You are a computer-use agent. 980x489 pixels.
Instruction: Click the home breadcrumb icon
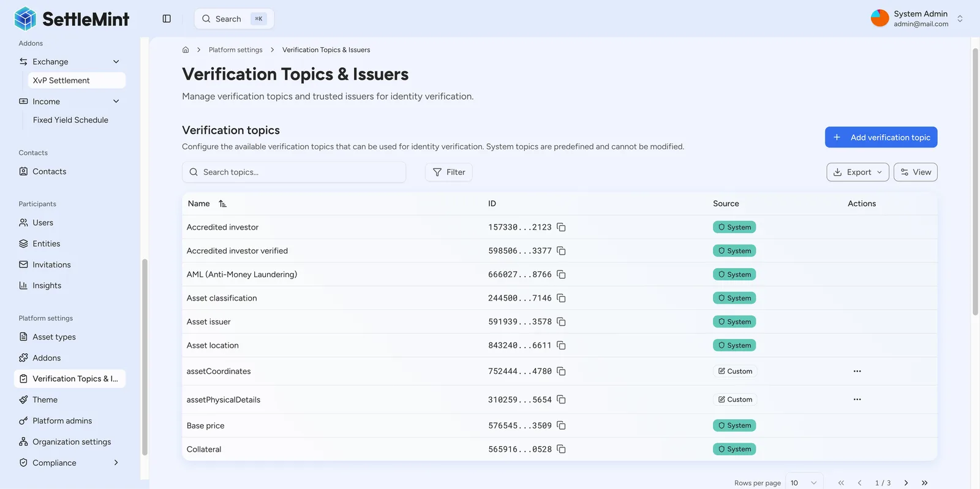(x=186, y=50)
